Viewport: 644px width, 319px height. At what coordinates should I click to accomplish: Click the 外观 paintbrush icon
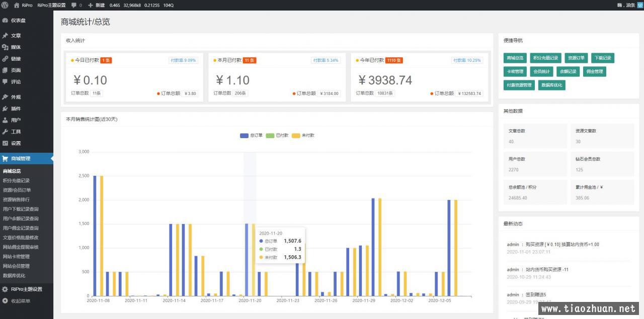pos(5,97)
